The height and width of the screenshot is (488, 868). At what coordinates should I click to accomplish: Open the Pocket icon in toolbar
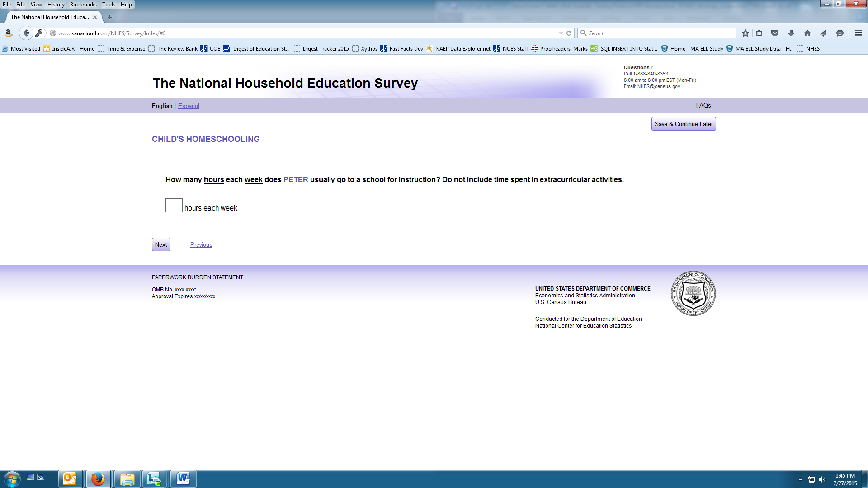pyautogui.click(x=775, y=33)
